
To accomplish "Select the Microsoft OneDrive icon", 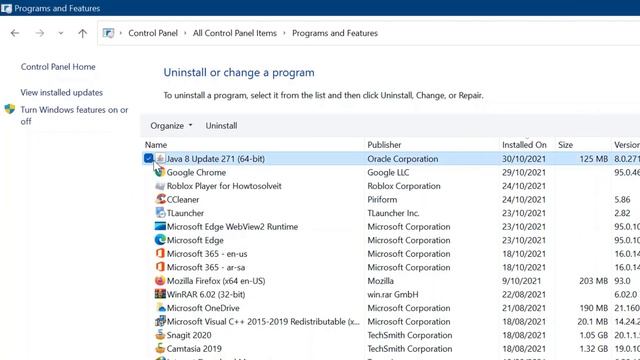I will coord(160,308).
